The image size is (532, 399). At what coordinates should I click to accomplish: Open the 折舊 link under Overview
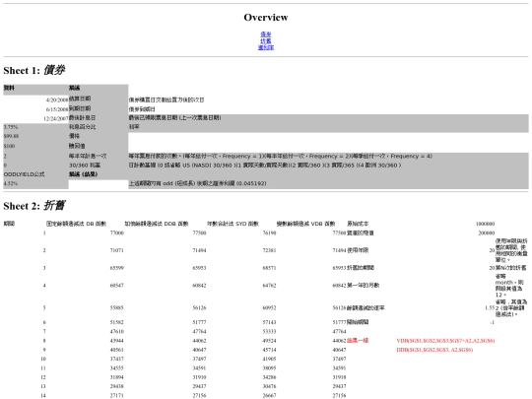266,41
